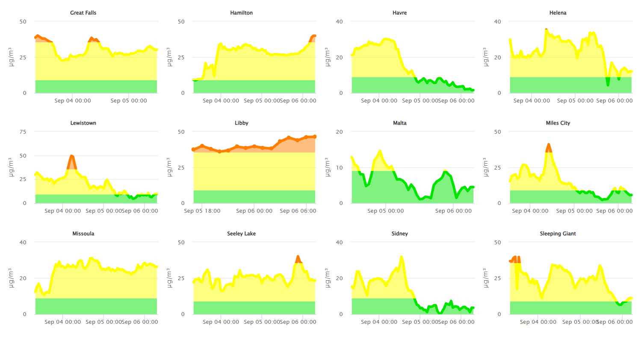Select the Havre chart title

click(x=399, y=13)
